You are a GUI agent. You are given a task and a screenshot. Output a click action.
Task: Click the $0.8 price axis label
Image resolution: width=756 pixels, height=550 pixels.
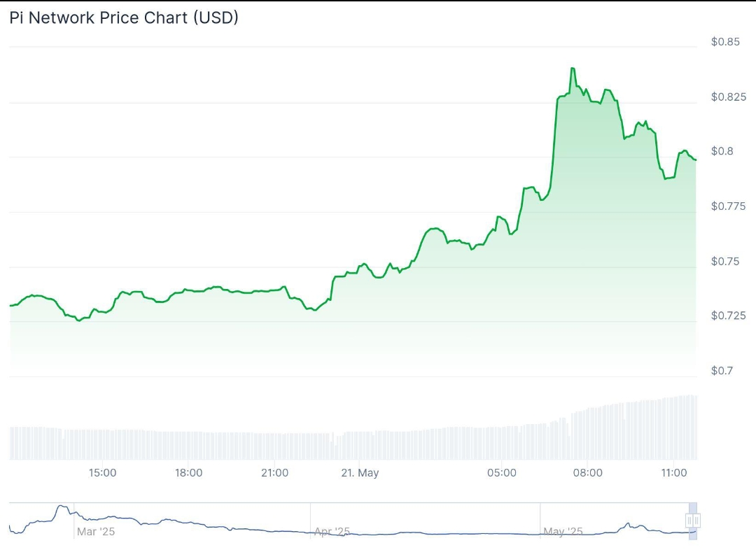pyautogui.click(x=722, y=151)
